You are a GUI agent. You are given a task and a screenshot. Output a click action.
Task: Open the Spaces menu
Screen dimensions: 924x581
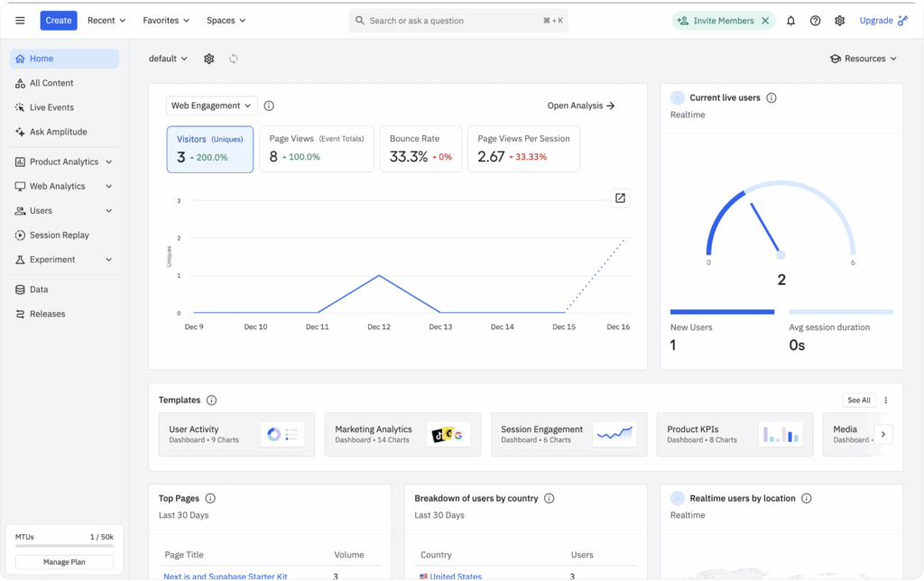(x=225, y=20)
